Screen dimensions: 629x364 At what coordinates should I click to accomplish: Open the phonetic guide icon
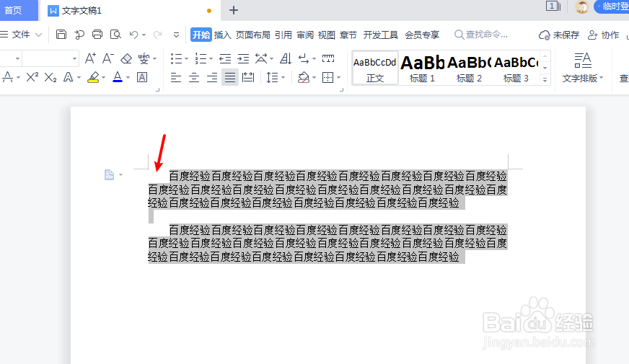[144, 58]
